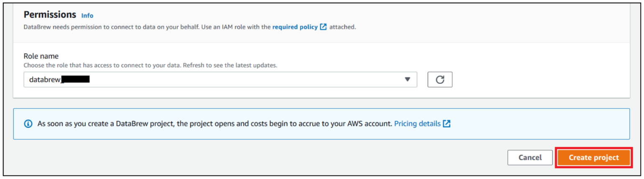Screen dimensions: 644x179
Task: Click the orange Create project button
Action: click(593, 158)
